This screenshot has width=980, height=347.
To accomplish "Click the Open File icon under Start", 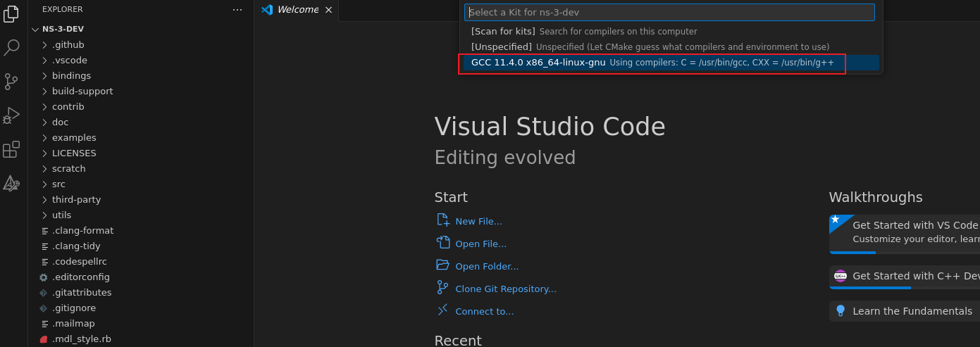I will [x=442, y=243].
